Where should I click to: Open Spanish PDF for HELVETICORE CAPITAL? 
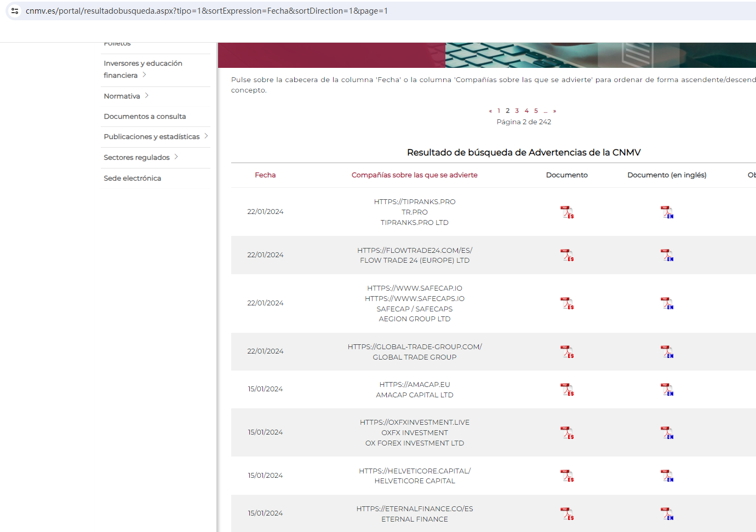point(567,476)
